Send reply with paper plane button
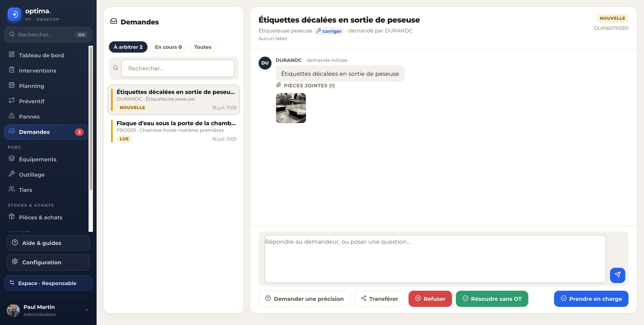Image resolution: width=644 pixels, height=325 pixels. (618, 275)
